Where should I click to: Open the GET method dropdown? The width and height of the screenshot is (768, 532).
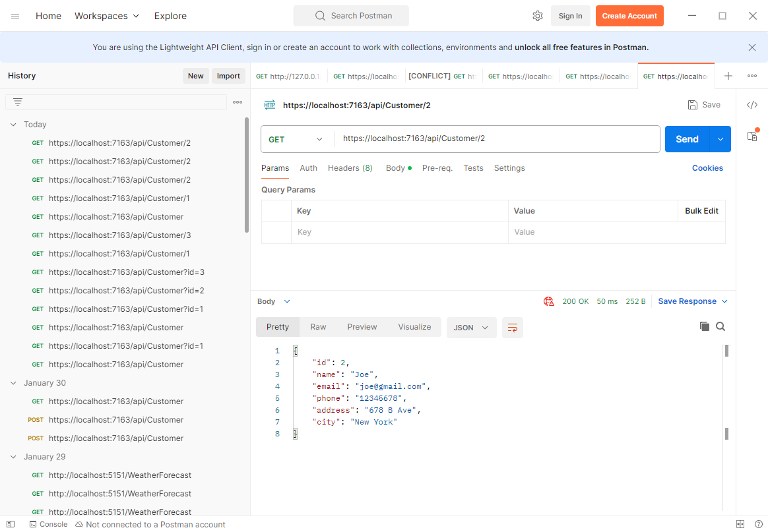point(296,139)
